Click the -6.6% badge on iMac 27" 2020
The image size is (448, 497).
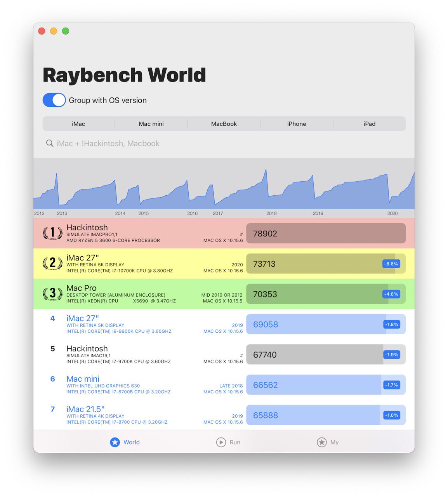[391, 264]
